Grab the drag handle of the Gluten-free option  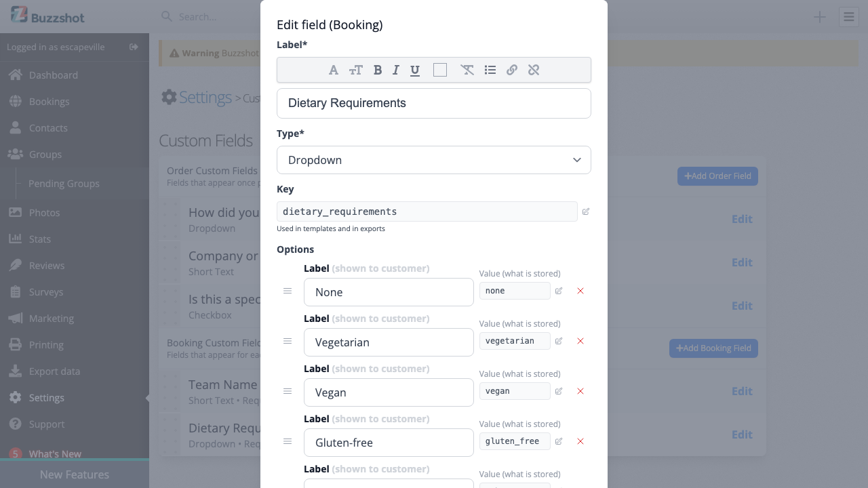click(x=288, y=441)
